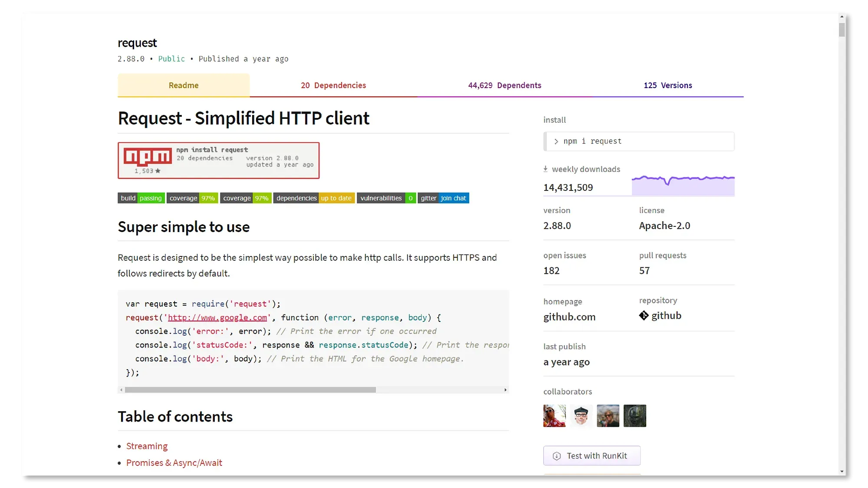Click the npm install request badge logo

pos(148,156)
